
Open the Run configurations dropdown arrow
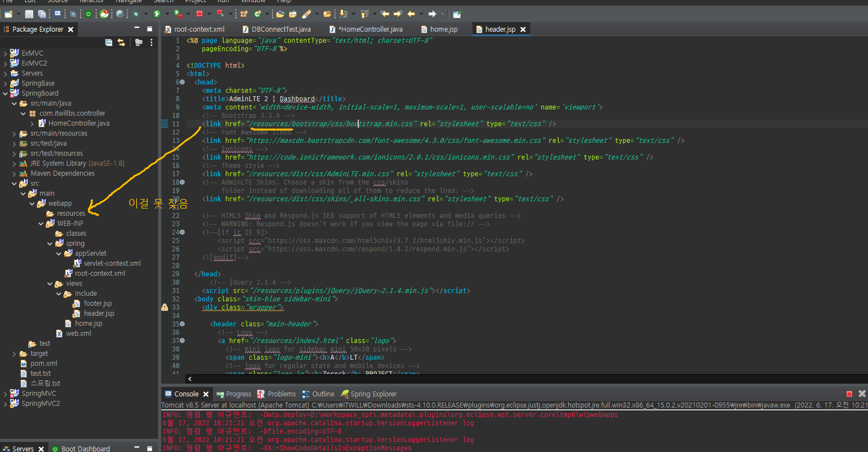[x=167, y=14]
